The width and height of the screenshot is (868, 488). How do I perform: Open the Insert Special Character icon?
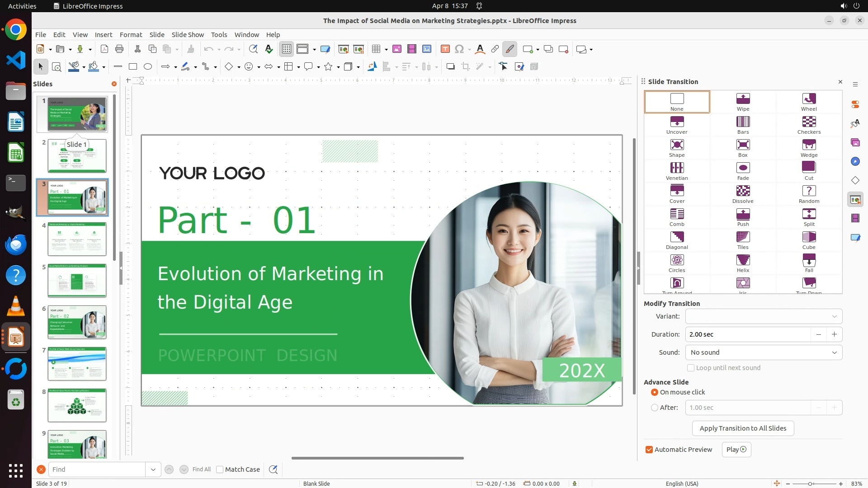coord(459,49)
